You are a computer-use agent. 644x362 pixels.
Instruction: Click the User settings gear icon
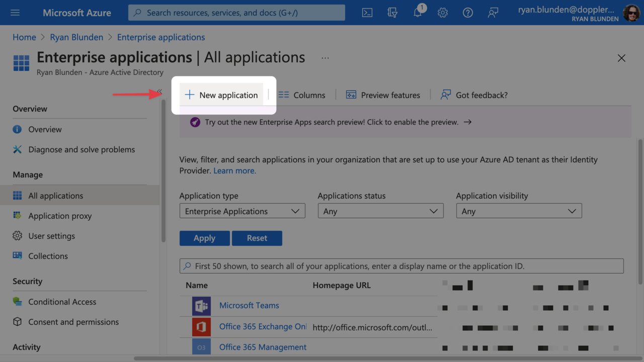17,236
